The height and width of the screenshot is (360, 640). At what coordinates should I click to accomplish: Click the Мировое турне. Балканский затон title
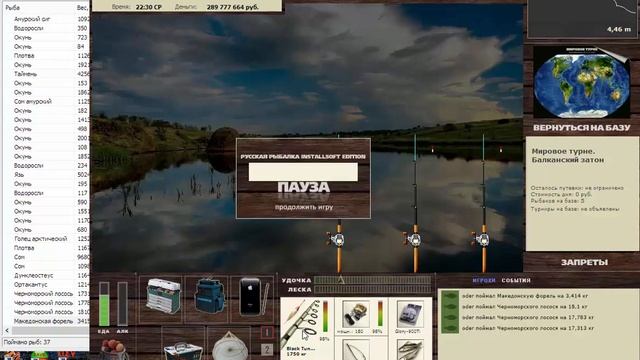(x=568, y=156)
